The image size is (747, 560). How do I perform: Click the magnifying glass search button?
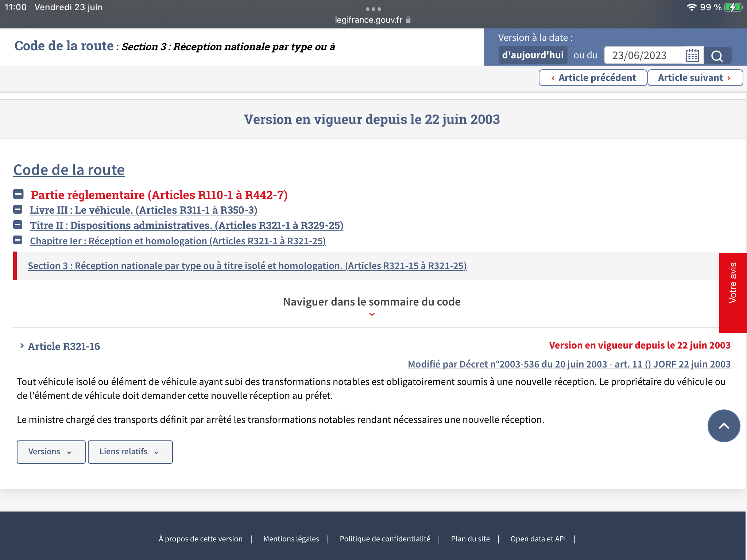tap(717, 56)
